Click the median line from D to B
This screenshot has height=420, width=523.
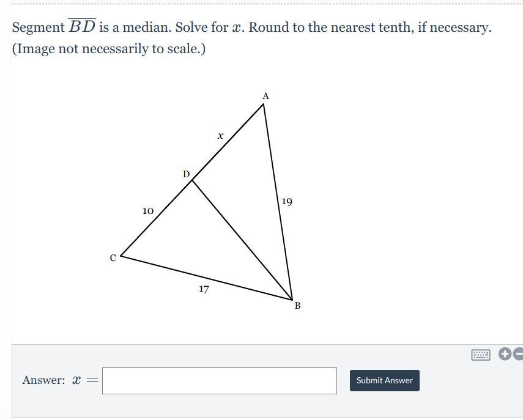pyautogui.click(x=242, y=240)
